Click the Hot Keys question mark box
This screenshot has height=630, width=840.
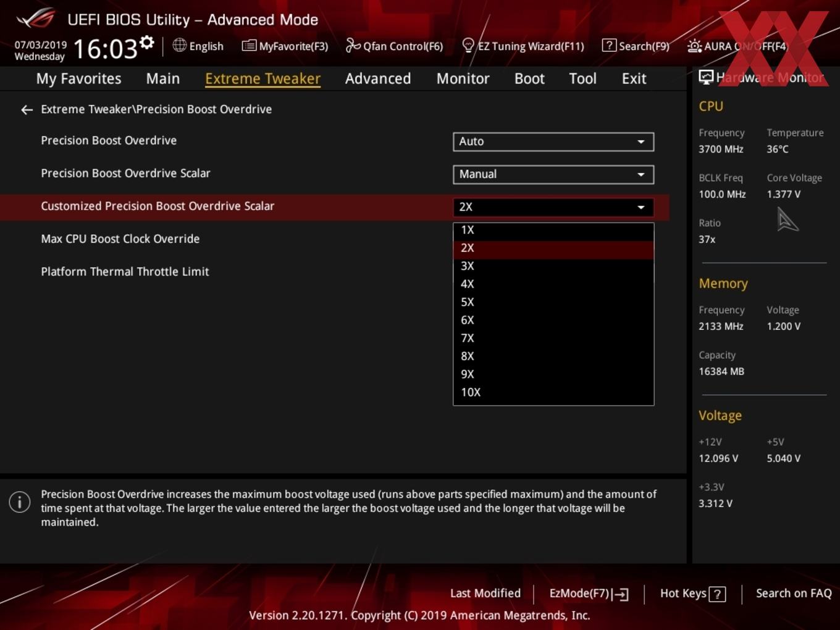(x=717, y=594)
